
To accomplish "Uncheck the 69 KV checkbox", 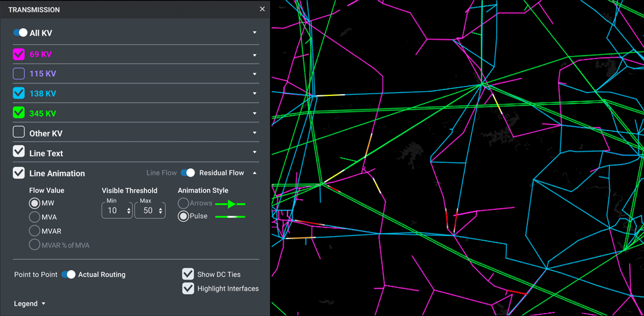I will pos(18,54).
